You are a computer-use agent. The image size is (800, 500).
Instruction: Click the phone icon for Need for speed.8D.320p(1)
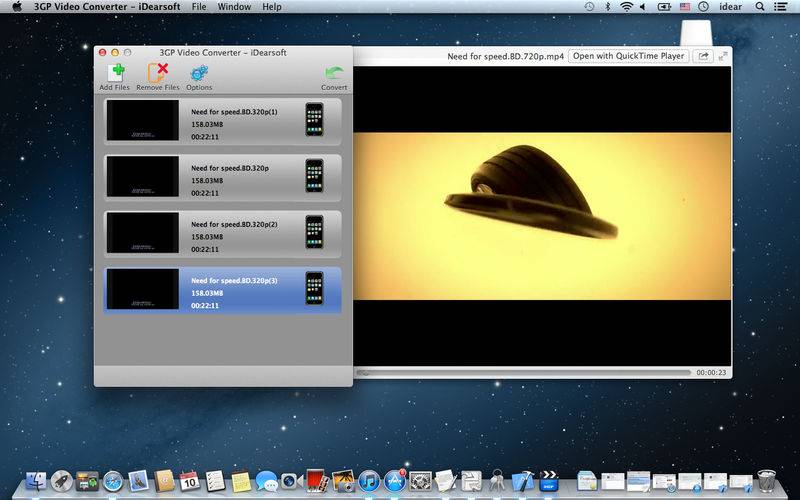[314, 119]
